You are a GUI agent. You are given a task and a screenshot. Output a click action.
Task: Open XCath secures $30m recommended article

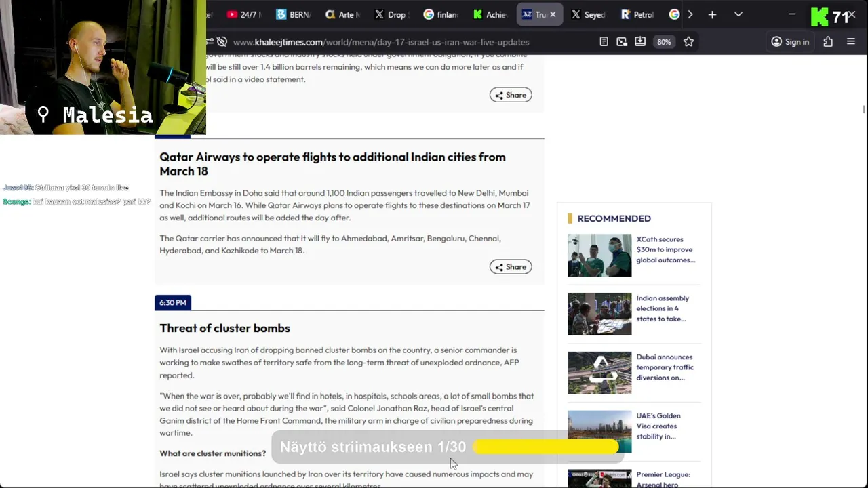[665, 249]
